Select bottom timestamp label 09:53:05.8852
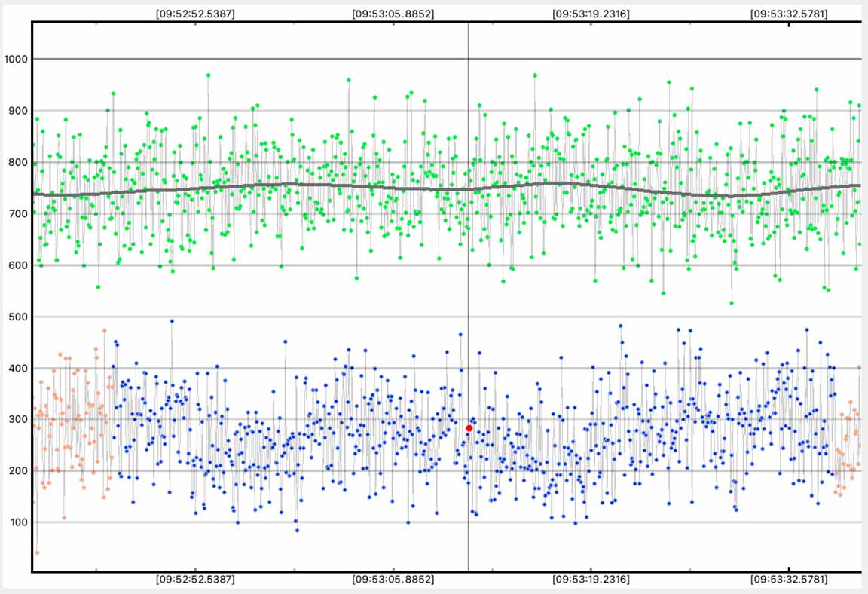The image size is (868, 594). click(x=393, y=580)
